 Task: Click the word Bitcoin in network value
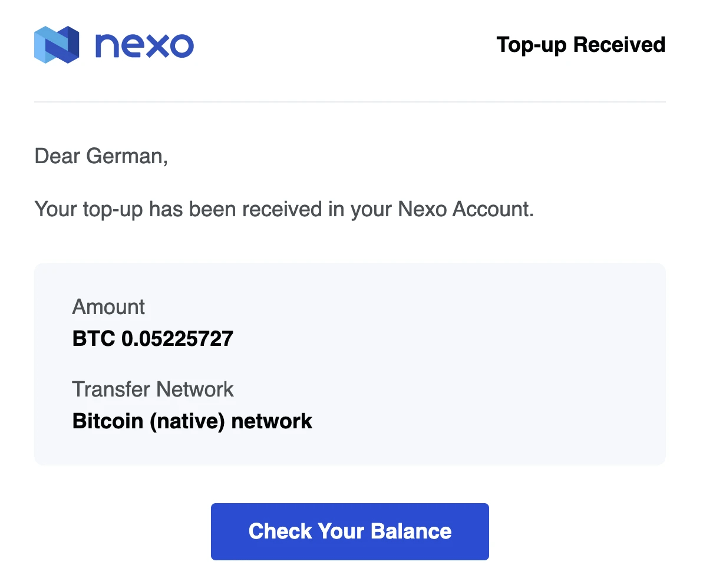pos(108,421)
